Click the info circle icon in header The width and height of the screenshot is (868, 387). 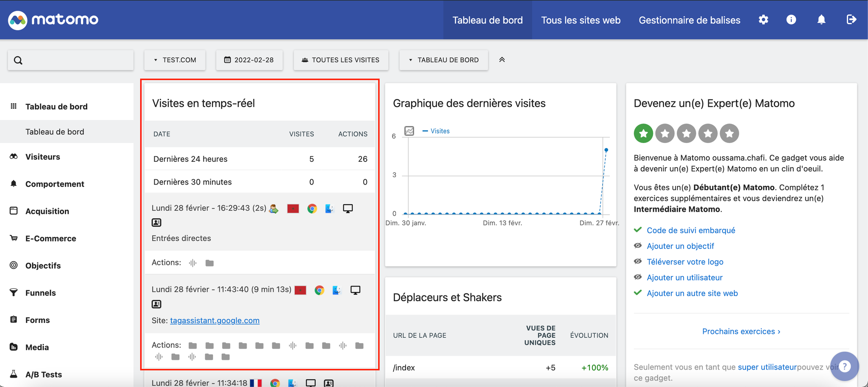tap(791, 20)
